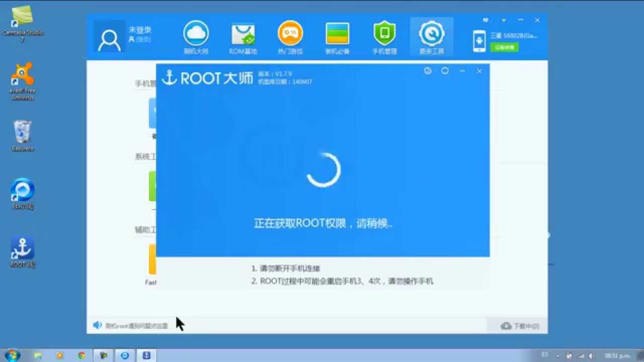Open the ROM基地 shopping bag icon

243,38
